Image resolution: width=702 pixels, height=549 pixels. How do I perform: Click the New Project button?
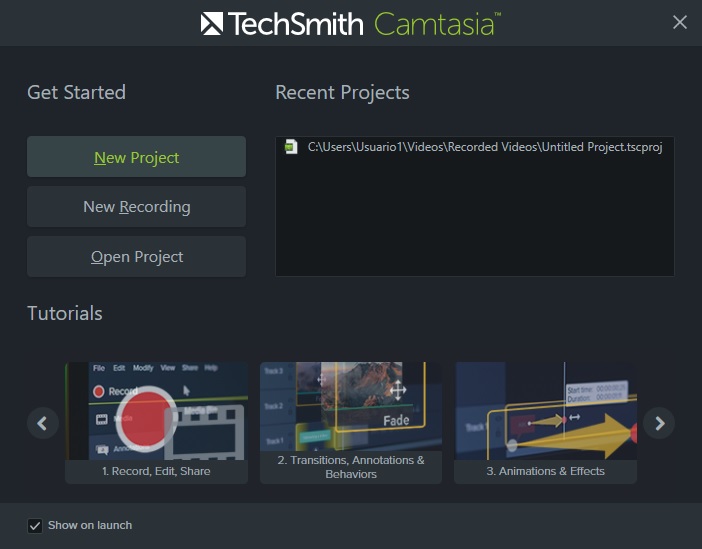click(136, 157)
